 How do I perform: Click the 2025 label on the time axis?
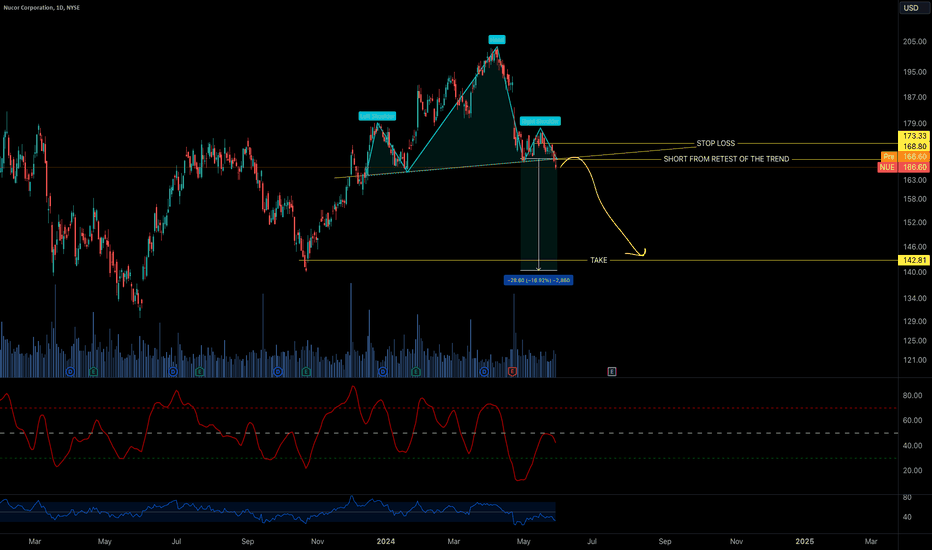pyautogui.click(x=805, y=542)
